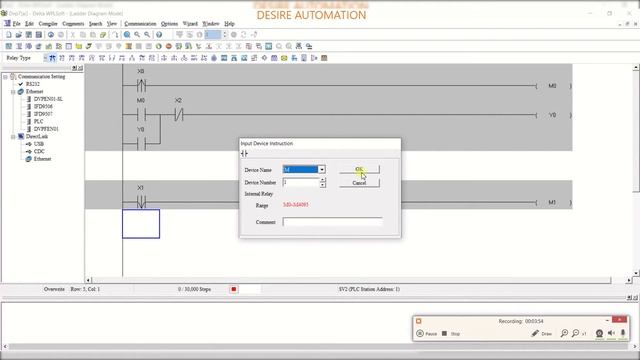Select the first icon of second toolbar
This screenshot has height=360, width=640.
pos(9,47)
